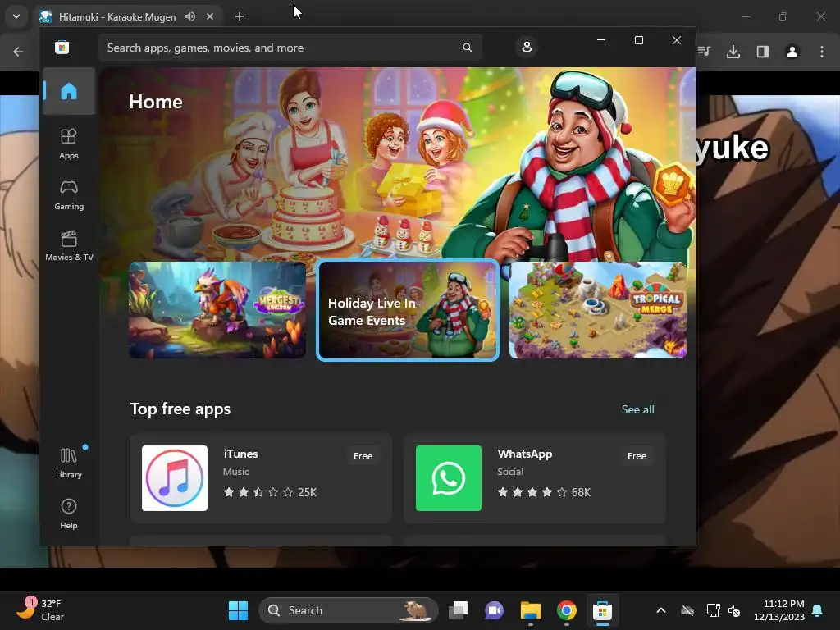This screenshot has width=840, height=630.
Task: Open the browser three-dot menu
Action: click(x=822, y=52)
